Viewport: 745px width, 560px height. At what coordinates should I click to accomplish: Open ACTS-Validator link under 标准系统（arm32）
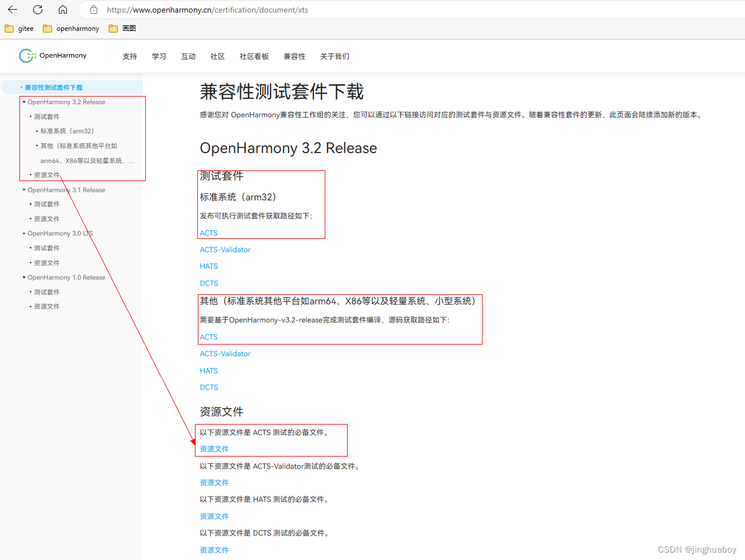[x=225, y=250]
